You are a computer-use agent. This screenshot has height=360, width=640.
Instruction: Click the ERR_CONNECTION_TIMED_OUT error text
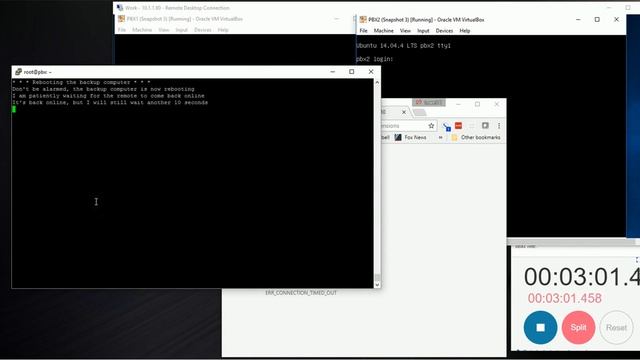pos(301,293)
